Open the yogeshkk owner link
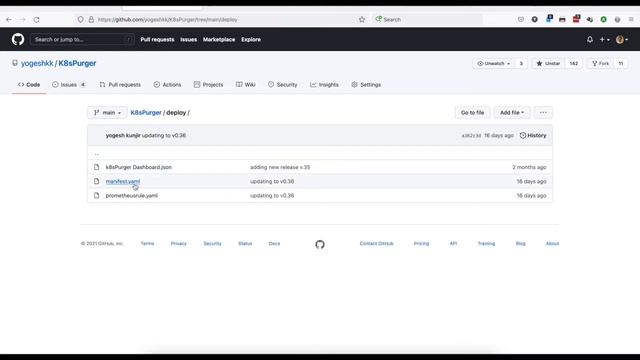This screenshot has height=360, width=640. (37, 63)
